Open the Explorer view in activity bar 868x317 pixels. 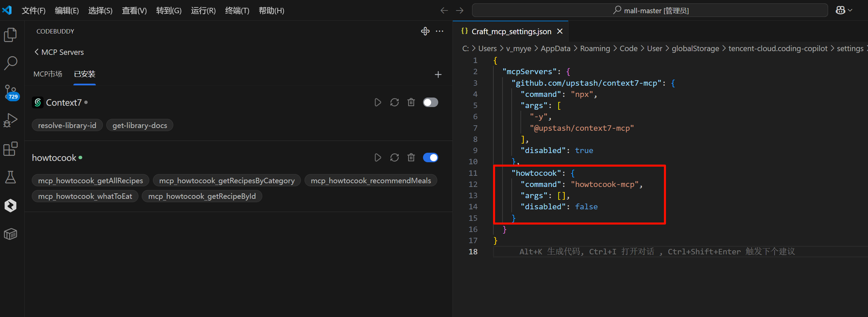tap(10, 35)
